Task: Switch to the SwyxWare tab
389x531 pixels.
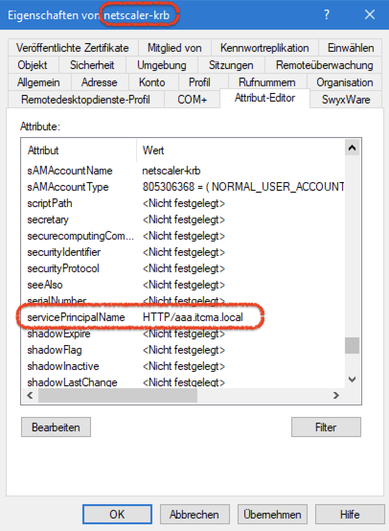Action: [x=346, y=100]
